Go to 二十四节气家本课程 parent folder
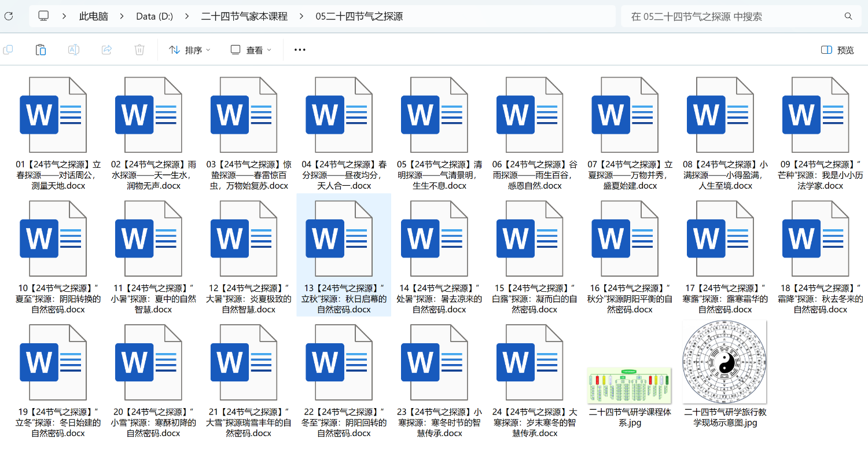Image resolution: width=868 pixels, height=470 pixels. 244,16
